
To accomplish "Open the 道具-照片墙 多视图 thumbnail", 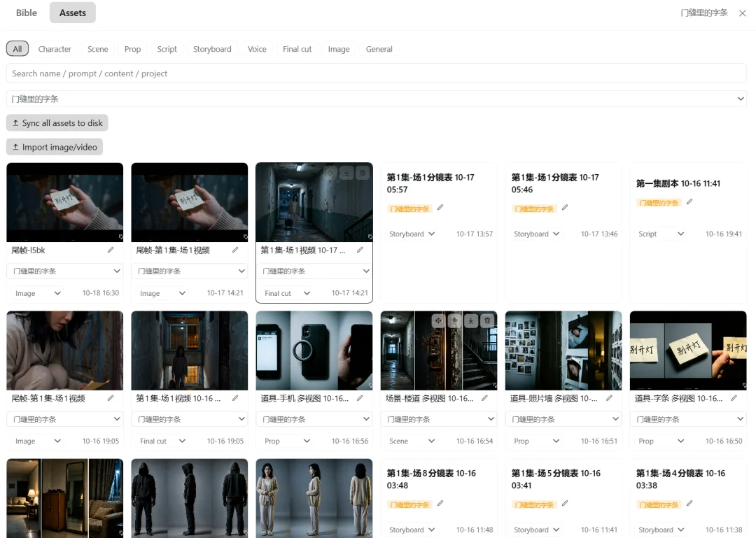I will click(563, 351).
